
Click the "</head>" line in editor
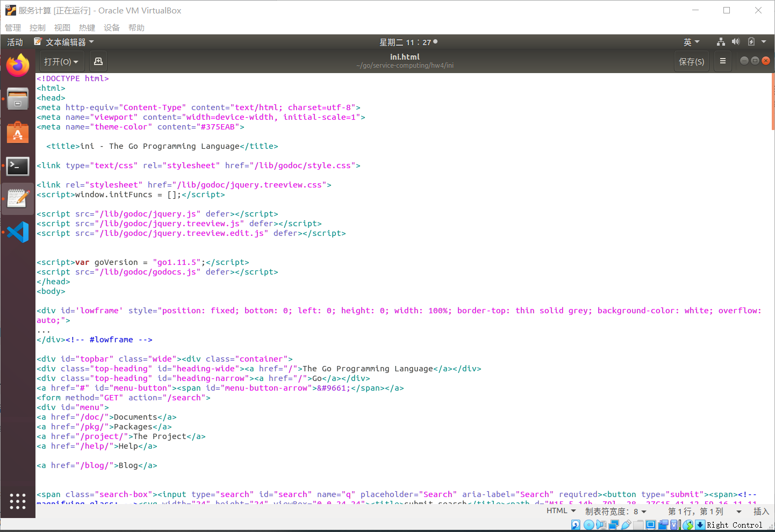coord(53,282)
